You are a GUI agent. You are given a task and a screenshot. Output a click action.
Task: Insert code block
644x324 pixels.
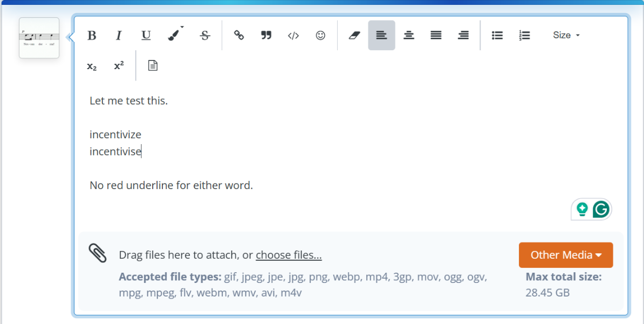[x=293, y=36]
